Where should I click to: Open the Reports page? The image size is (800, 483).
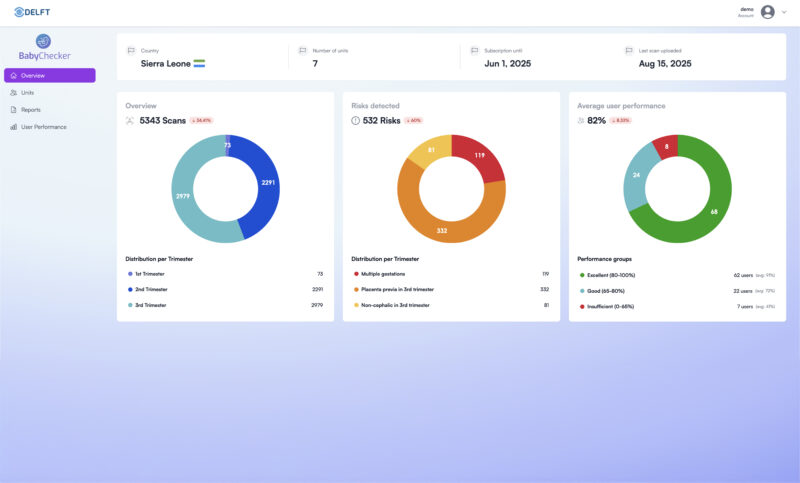31,109
